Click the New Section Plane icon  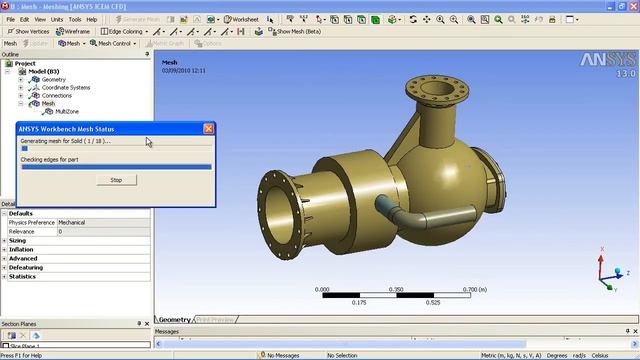point(11,336)
